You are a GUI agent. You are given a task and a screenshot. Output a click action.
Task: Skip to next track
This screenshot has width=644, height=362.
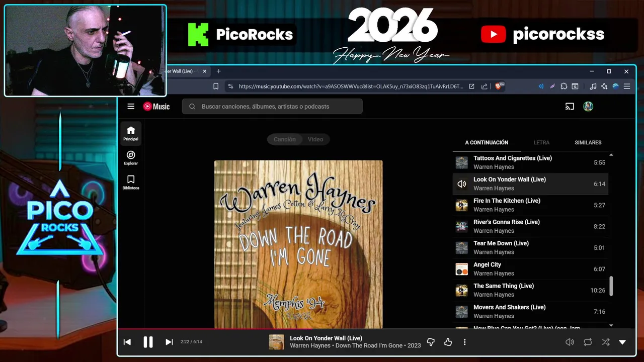pyautogui.click(x=169, y=342)
